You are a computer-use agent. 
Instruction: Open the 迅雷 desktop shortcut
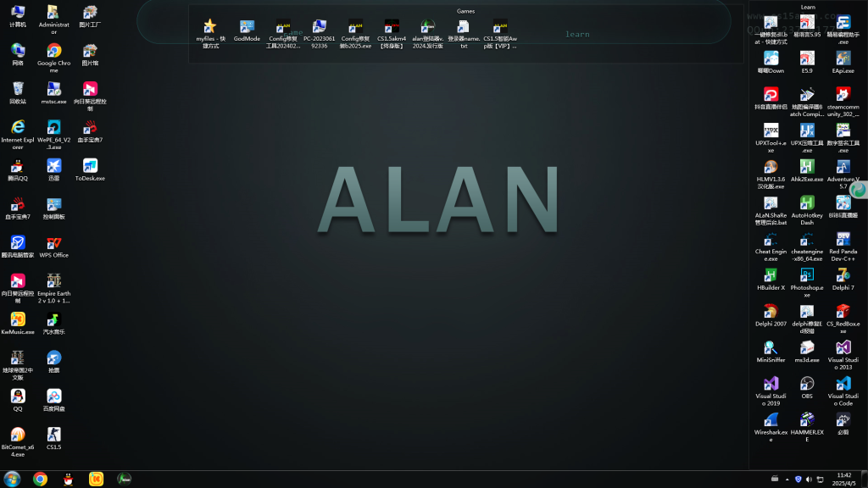pos(53,169)
